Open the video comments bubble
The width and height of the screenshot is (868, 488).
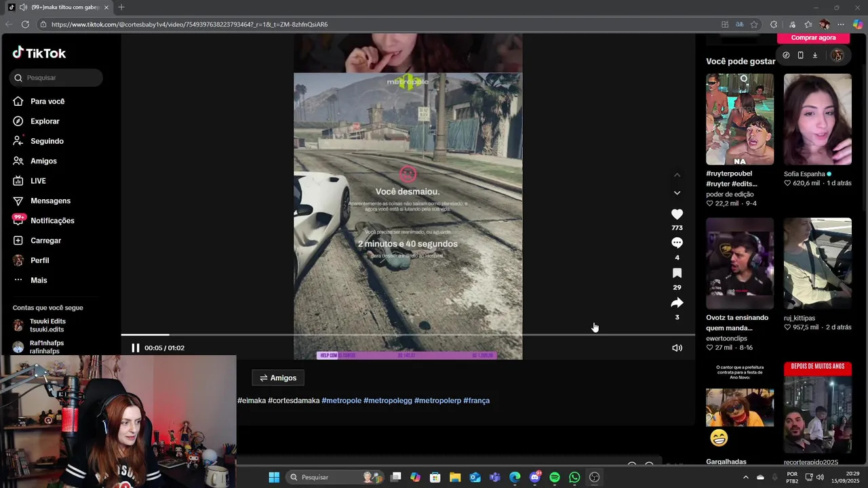tap(677, 243)
